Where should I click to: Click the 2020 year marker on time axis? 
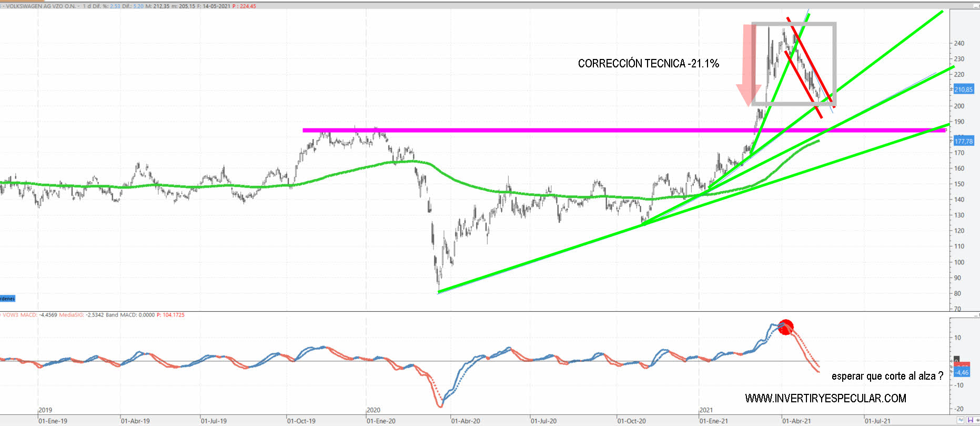[x=373, y=410]
